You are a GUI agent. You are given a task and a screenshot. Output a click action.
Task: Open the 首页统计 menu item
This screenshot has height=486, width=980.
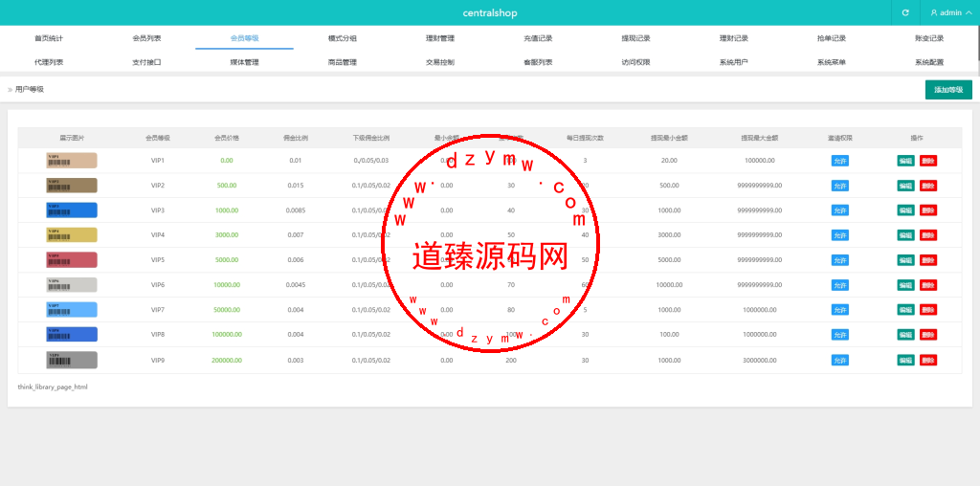(x=49, y=38)
